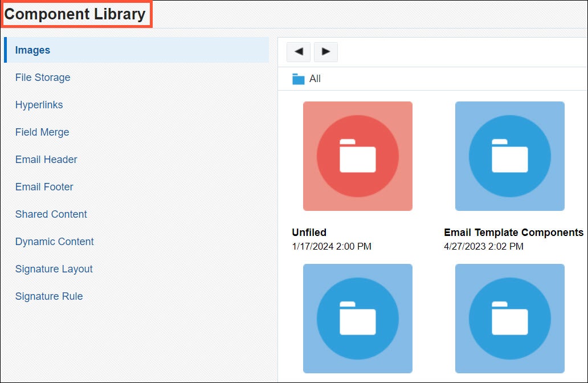Select the Signature Layout option
588x383 pixels.
click(54, 269)
